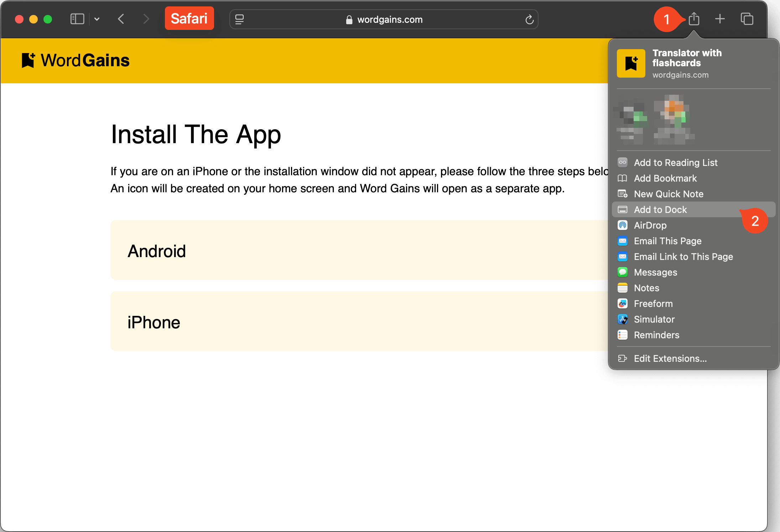Click the Quick Note icon
The width and height of the screenshot is (780, 532).
[x=622, y=194]
